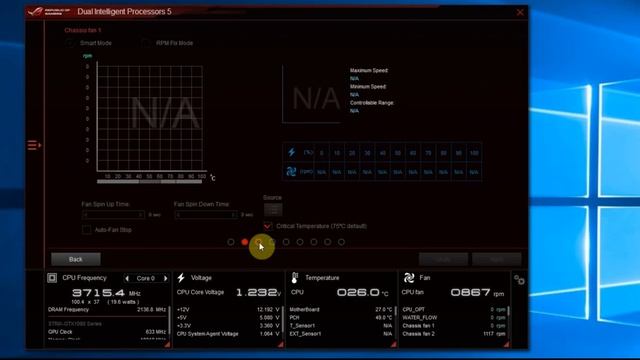Select the seventh fan page dot
Screen dimensions: 640x360
[314, 242]
